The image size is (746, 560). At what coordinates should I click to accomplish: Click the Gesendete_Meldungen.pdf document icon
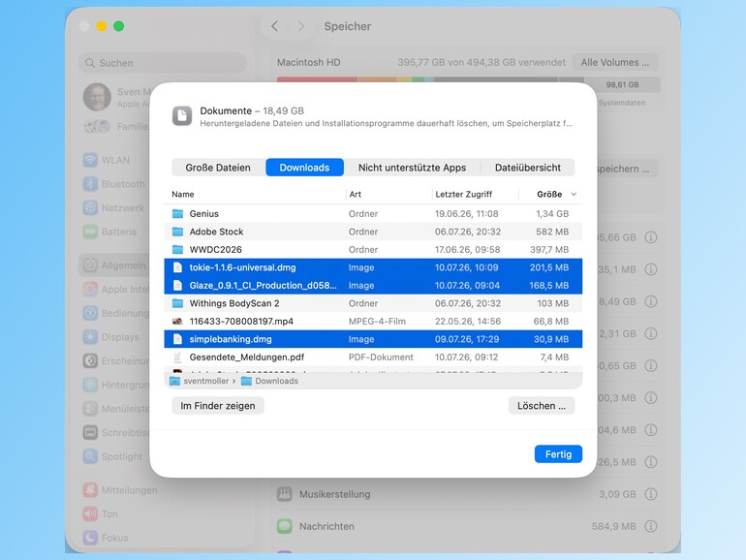(x=177, y=357)
